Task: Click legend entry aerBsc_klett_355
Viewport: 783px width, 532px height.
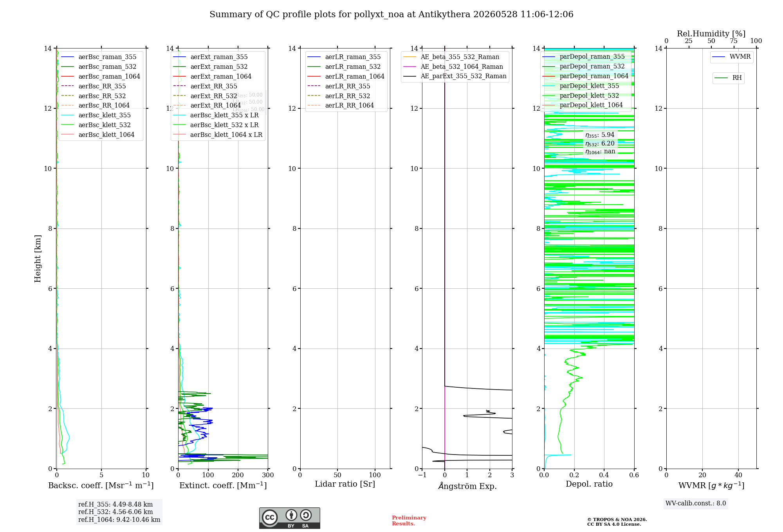Action: tap(96, 115)
